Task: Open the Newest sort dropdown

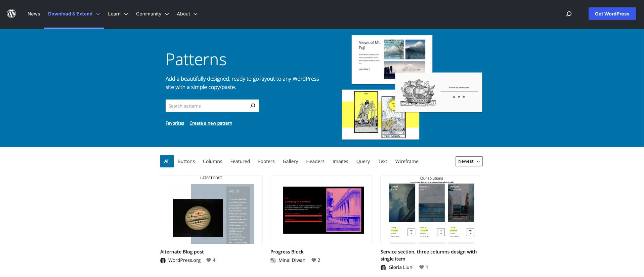Action: click(469, 161)
